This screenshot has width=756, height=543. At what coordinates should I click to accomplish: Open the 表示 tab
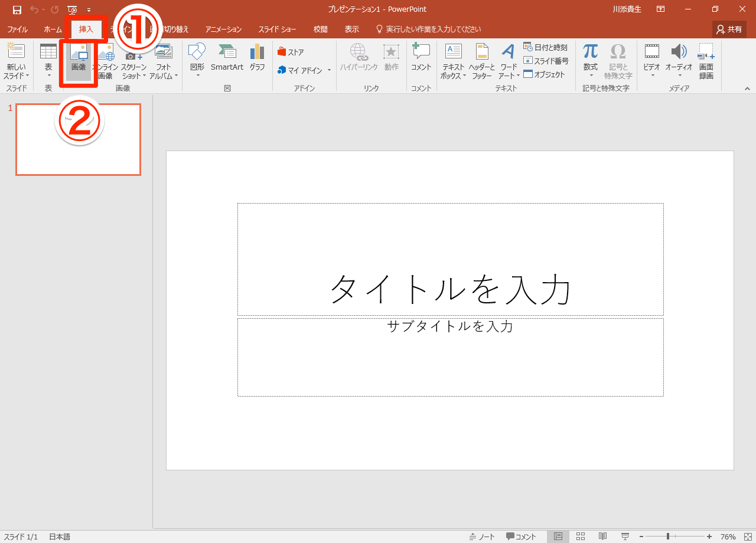[x=351, y=29]
